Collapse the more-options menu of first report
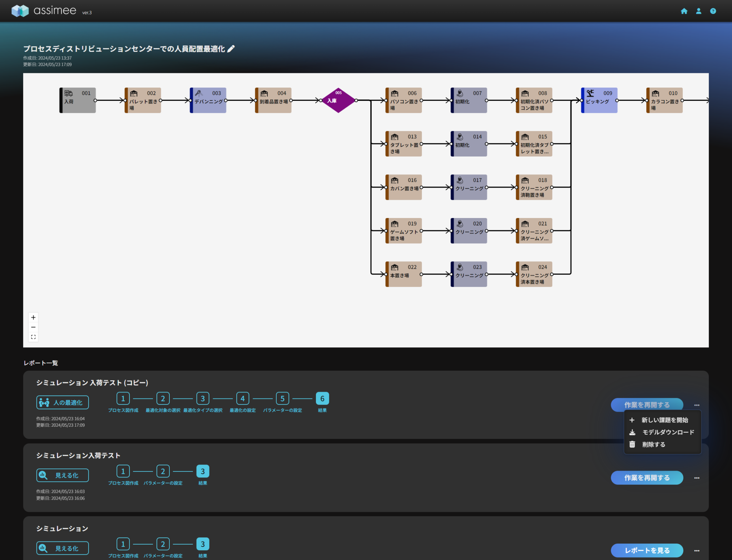 pos(697,405)
